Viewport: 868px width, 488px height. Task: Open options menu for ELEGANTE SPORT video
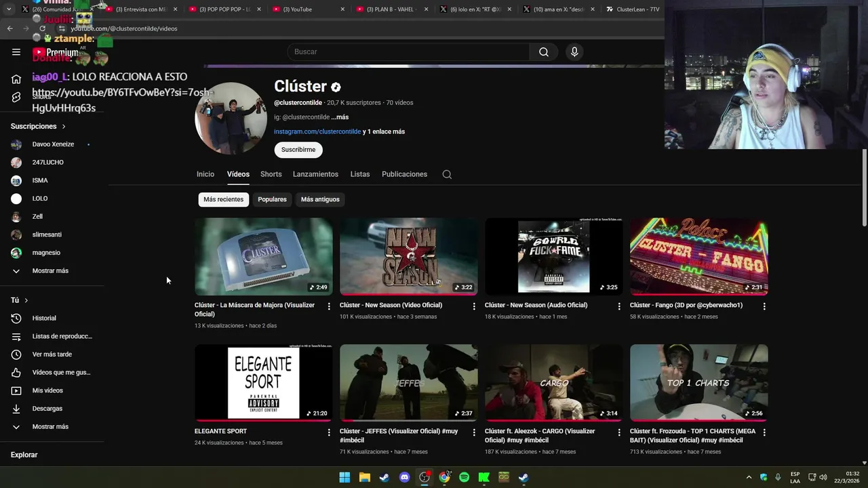329,432
